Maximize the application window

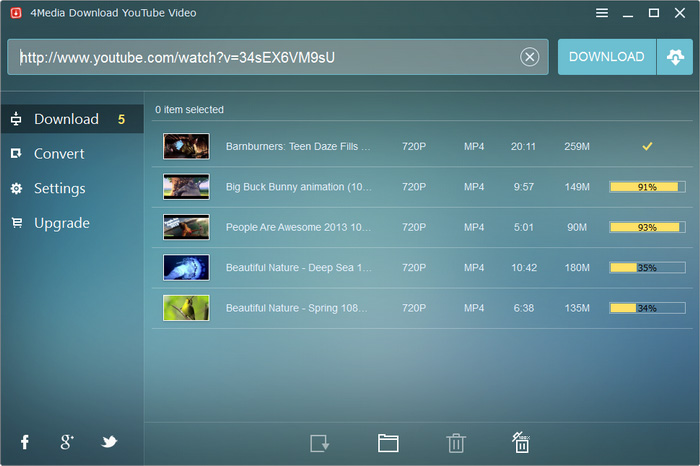654,13
